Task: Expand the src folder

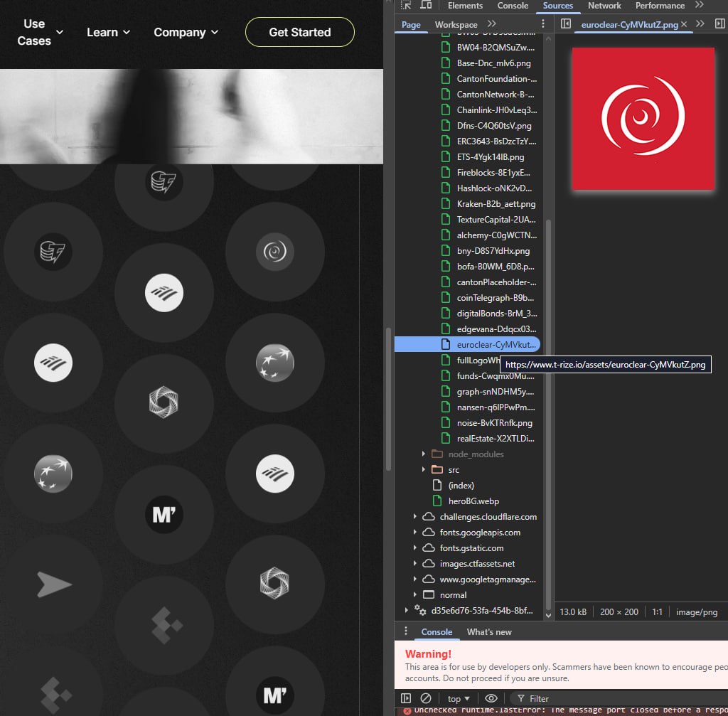Action: point(423,469)
